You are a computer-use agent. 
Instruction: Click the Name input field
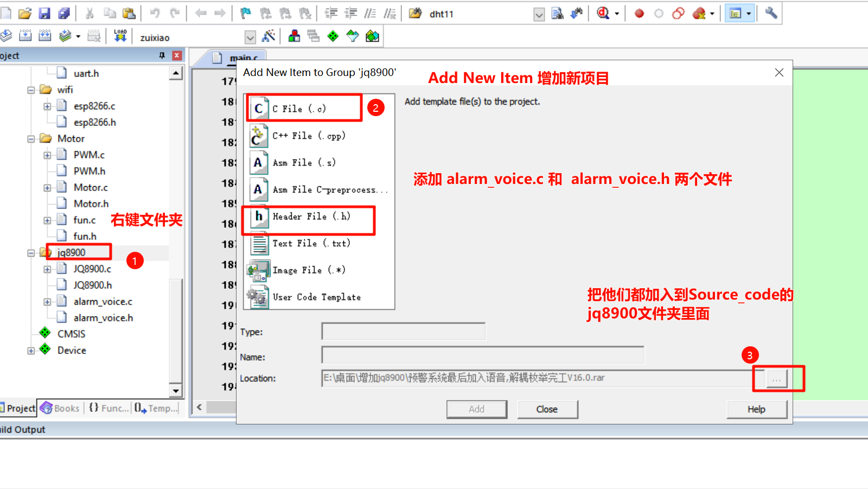coord(483,355)
